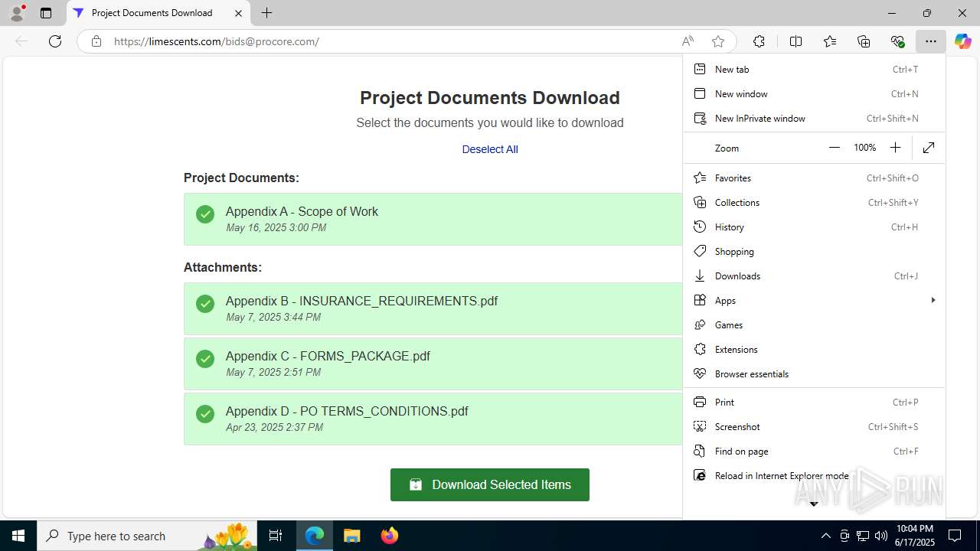
Task: Open Collections from the menu
Action: [x=814, y=202]
